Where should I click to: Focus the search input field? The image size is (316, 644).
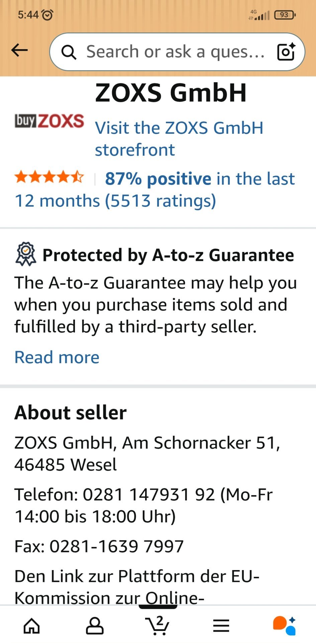(176, 52)
